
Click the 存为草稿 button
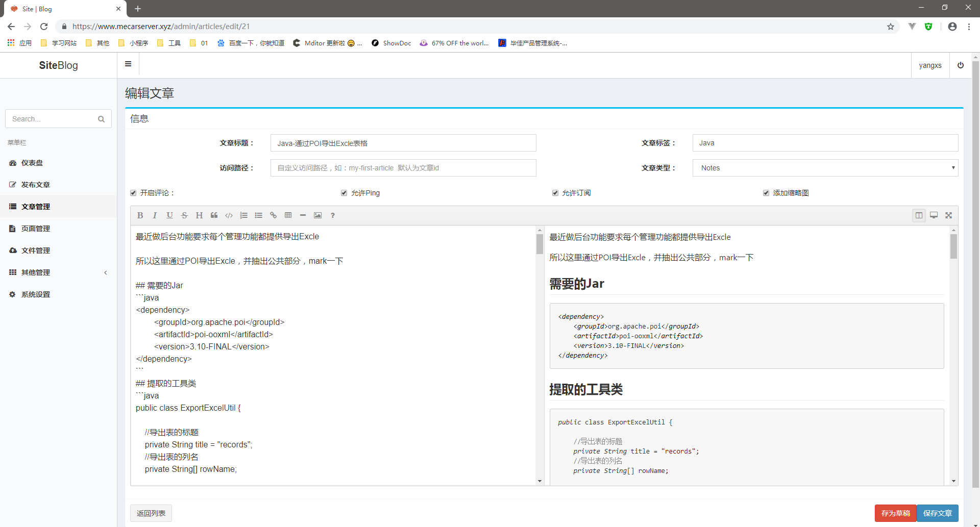895,513
